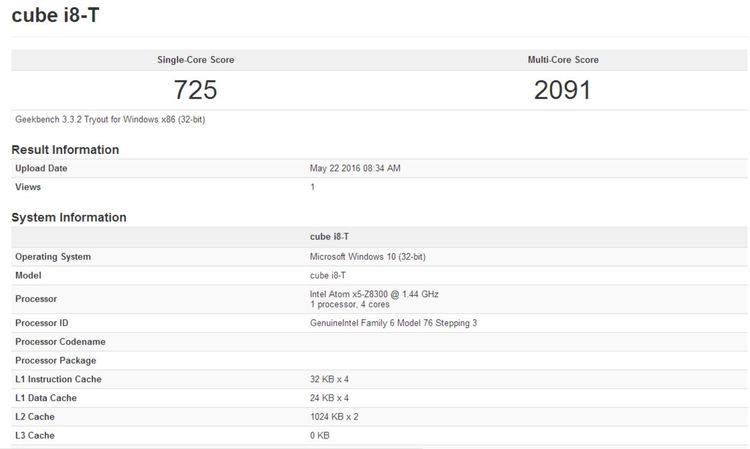
Task: Click the 'Processor' row label
Action: (36, 299)
